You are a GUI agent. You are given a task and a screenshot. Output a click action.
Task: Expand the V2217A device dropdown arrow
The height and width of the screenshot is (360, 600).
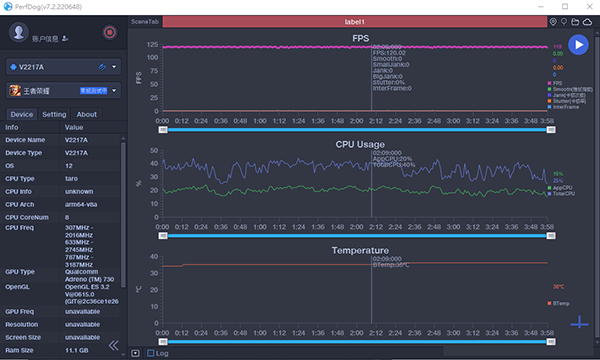click(x=114, y=67)
